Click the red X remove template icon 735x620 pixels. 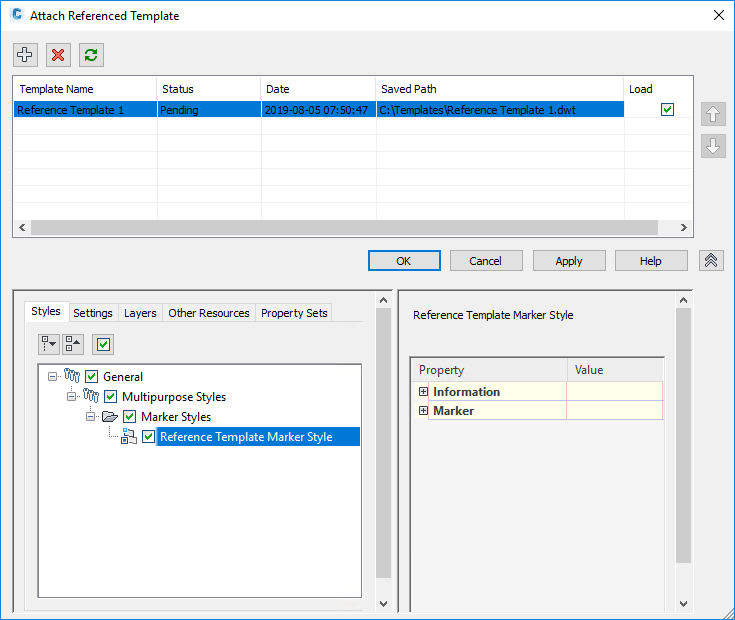(x=58, y=55)
